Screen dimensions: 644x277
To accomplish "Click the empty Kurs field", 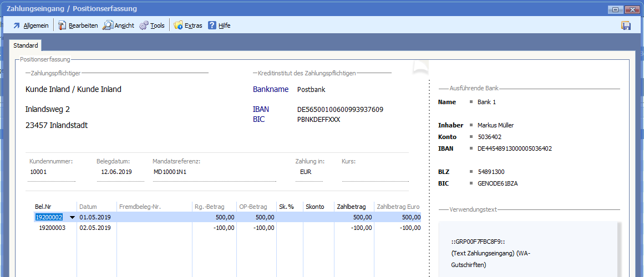I will 374,172.
